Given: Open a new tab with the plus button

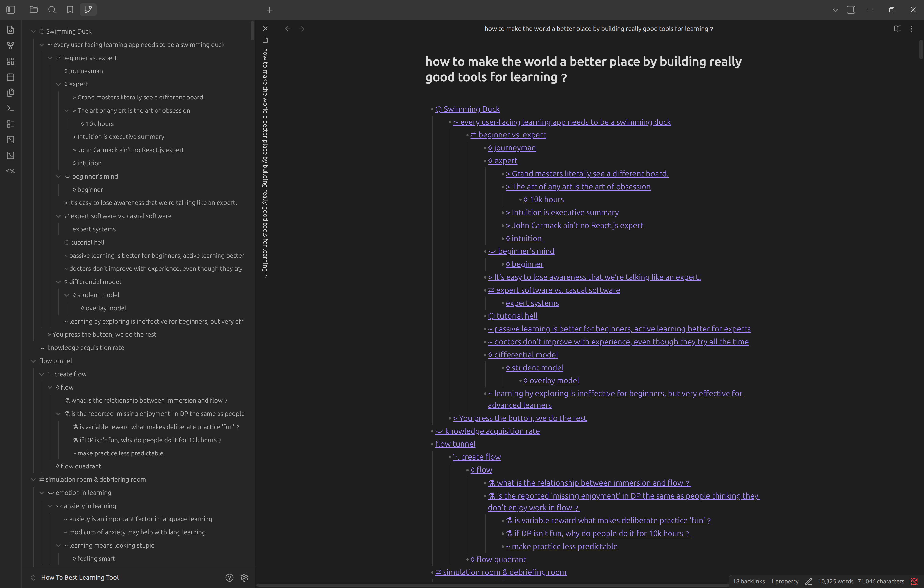Looking at the screenshot, I should tap(270, 10).
